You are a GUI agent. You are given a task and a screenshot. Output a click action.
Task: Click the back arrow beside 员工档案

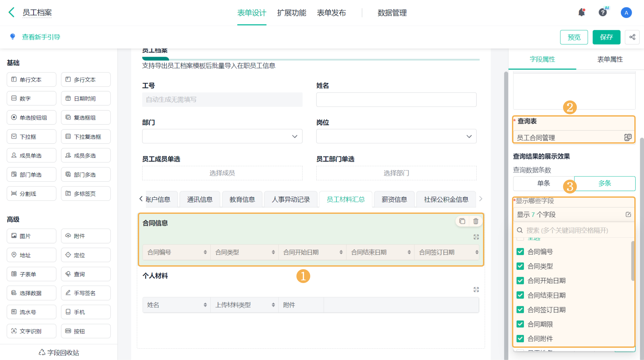coord(12,13)
